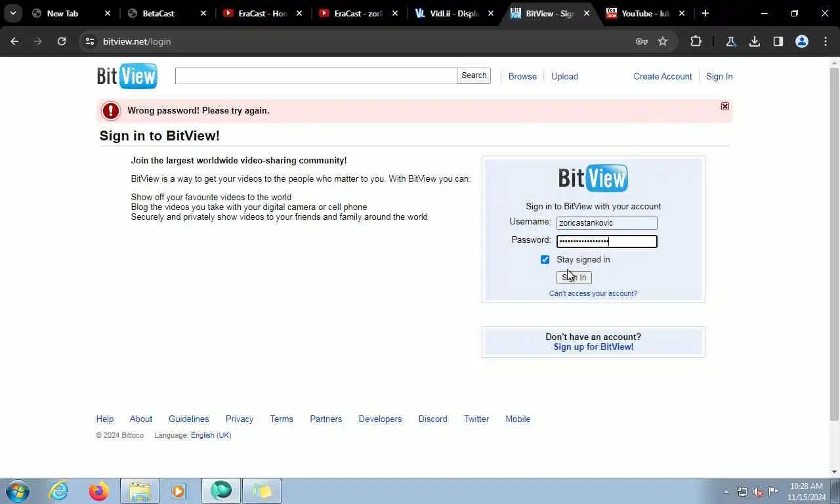Reload the page with the refresh icon
The height and width of the screenshot is (504, 840).
click(x=62, y=41)
